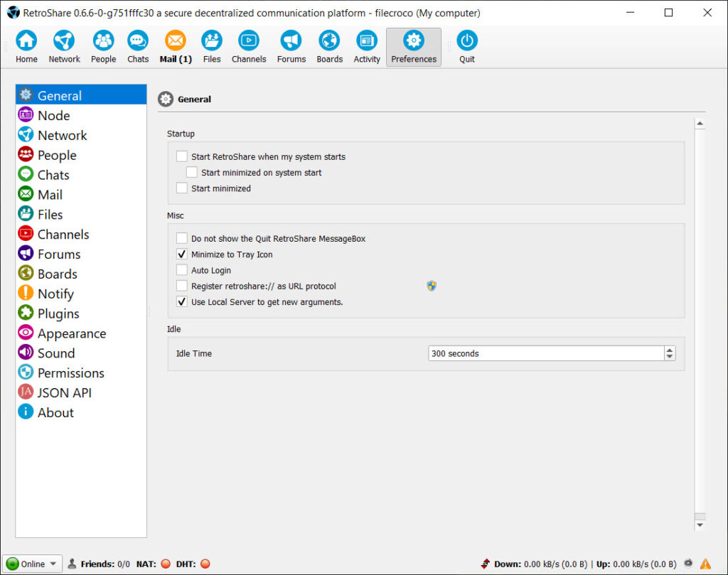
Task: Select General in the preferences sidebar
Action: (81, 95)
